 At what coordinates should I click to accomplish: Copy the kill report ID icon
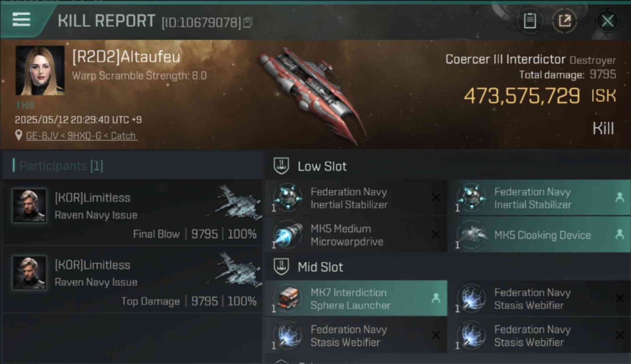point(248,22)
